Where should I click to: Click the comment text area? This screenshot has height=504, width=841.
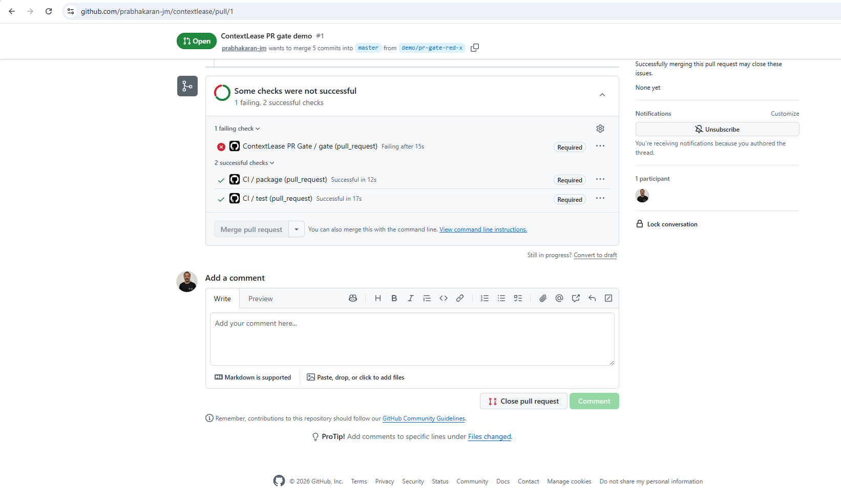pyautogui.click(x=412, y=339)
